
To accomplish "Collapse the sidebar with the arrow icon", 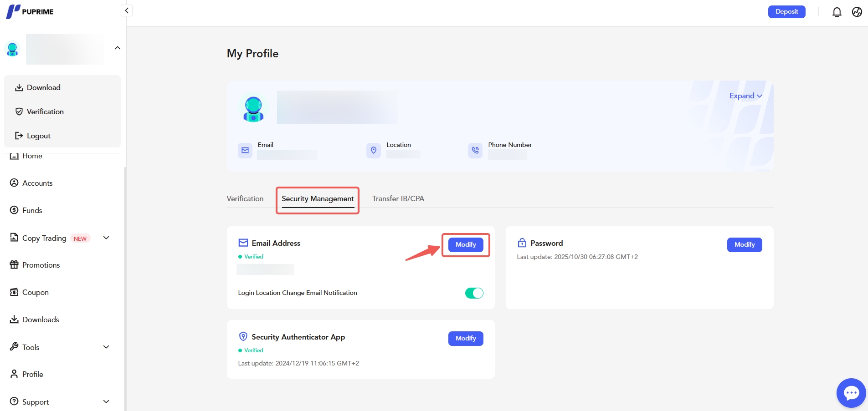I will tap(127, 10).
